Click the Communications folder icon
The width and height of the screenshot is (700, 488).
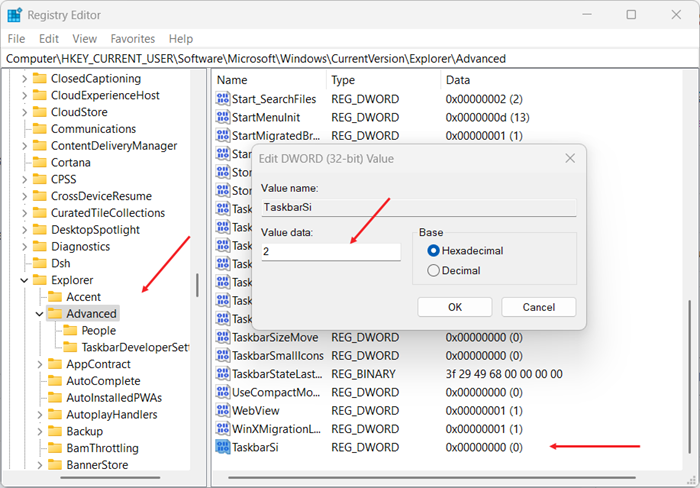[40, 129]
